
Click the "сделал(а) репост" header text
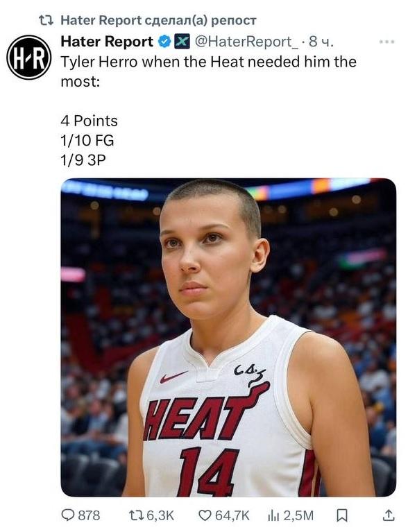[201, 20]
